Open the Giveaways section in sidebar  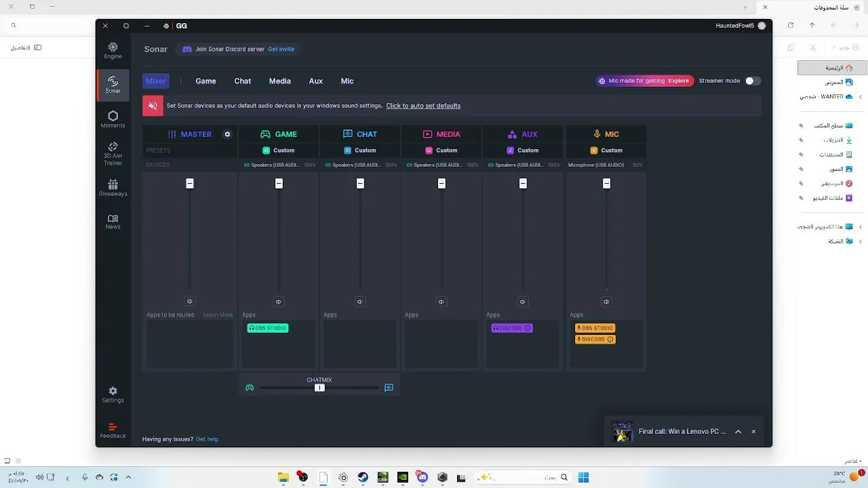tap(113, 188)
